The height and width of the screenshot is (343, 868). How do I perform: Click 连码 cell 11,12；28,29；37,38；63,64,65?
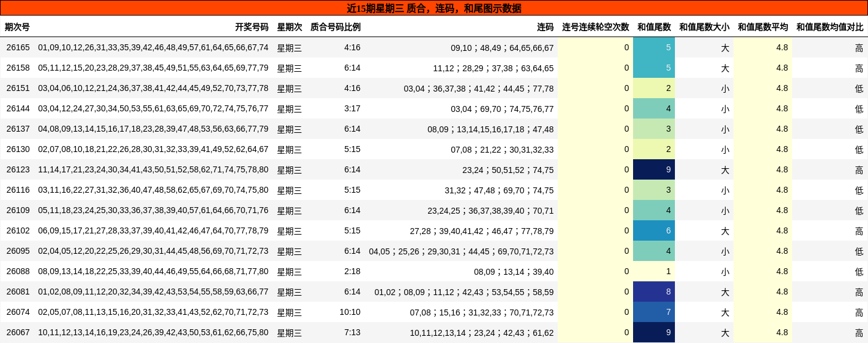pos(493,68)
